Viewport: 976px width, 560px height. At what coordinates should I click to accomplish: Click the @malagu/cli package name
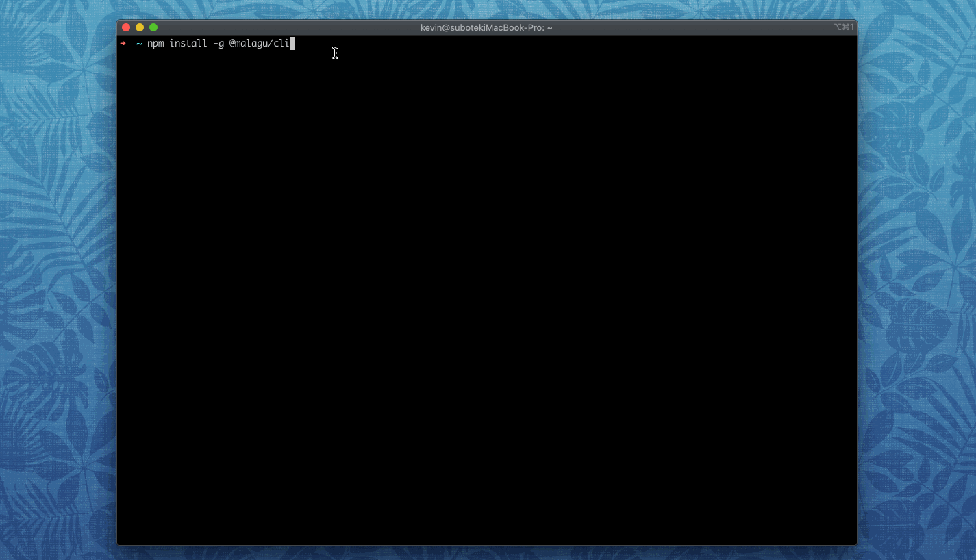point(259,44)
